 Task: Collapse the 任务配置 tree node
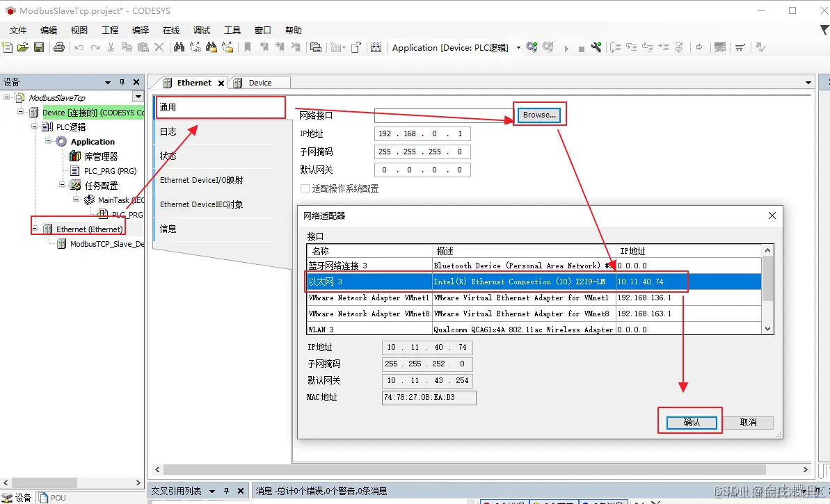click(62, 185)
